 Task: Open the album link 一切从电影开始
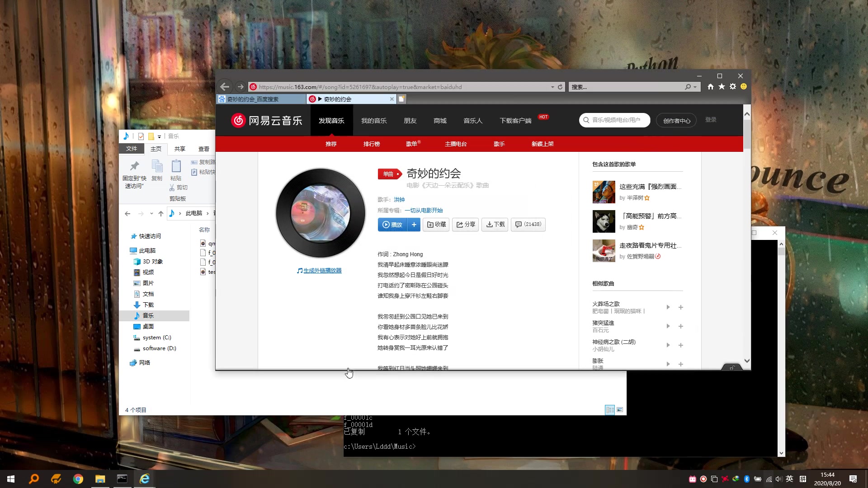(424, 210)
